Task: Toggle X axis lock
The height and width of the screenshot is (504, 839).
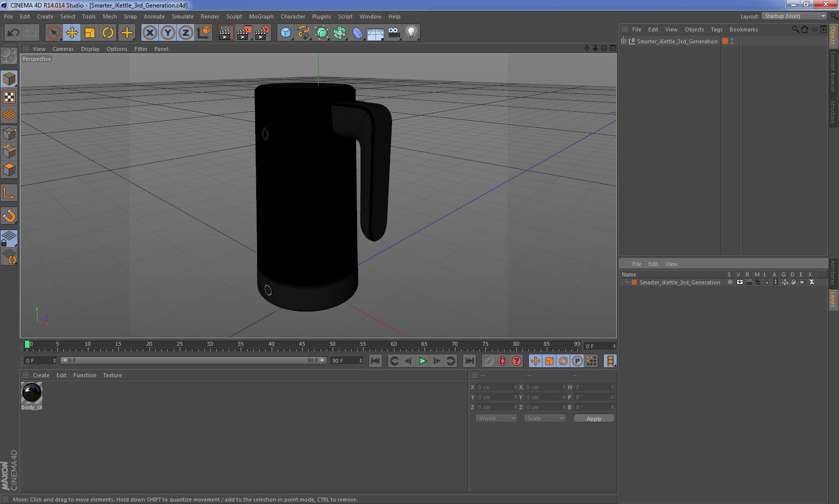Action: pos(149,33)
